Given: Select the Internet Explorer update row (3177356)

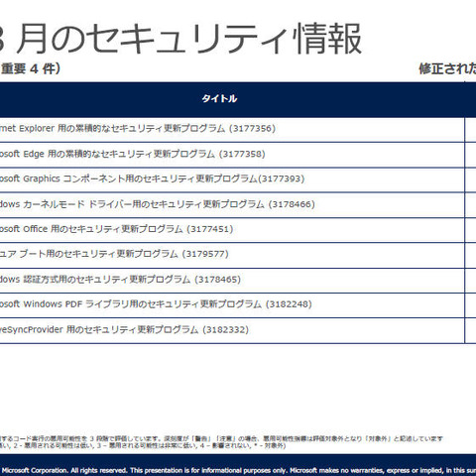Looking at the screenshot, I should point(232,130).
